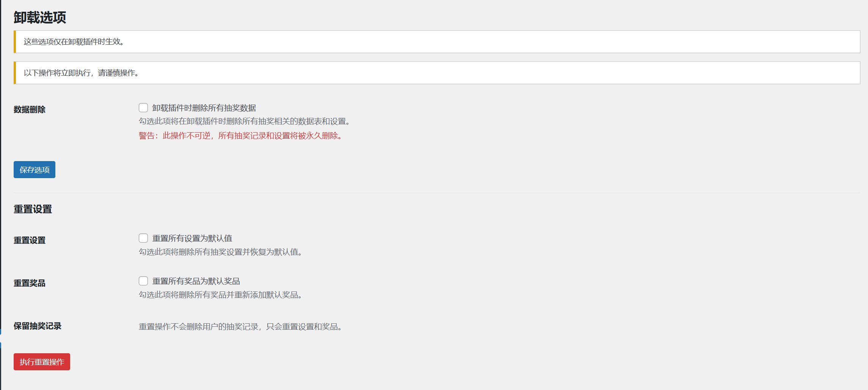Click the label 重置所有设置为默认值

(x=192, y=238)
